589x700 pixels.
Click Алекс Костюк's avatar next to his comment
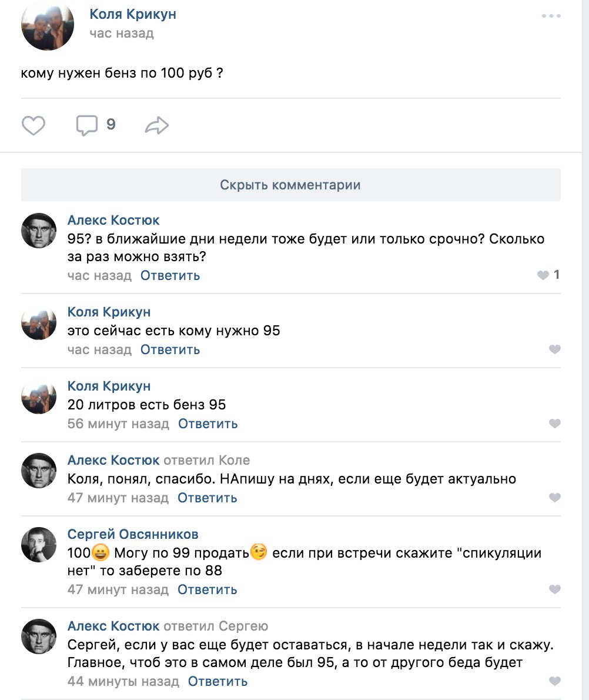[38, 229]
